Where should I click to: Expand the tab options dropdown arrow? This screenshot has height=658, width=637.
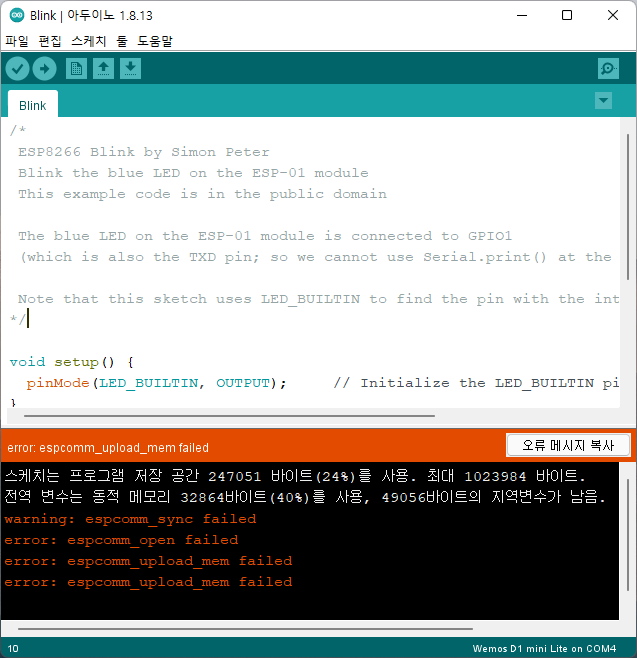(x=603, y=100)
